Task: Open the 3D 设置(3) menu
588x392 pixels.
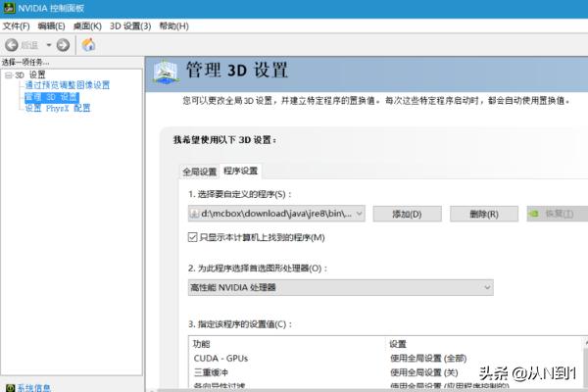Action: (x=130, y=26)
